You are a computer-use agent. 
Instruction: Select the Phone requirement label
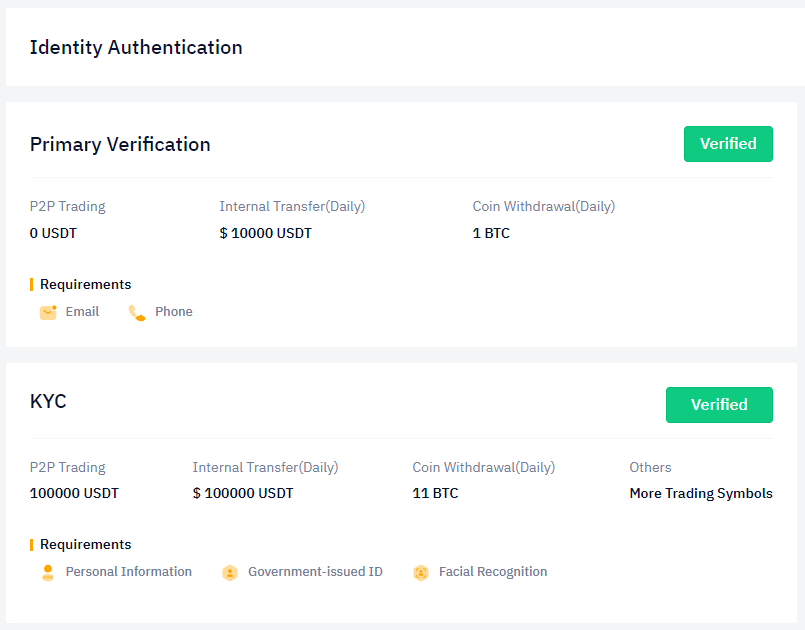click(x=173, y=312)
